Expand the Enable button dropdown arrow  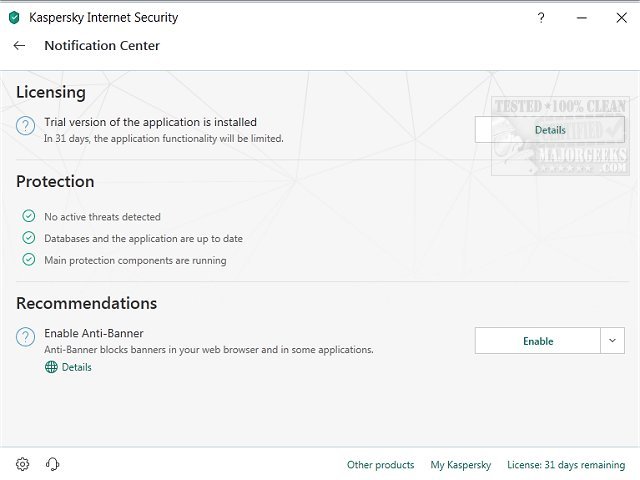tap(613, 341)
